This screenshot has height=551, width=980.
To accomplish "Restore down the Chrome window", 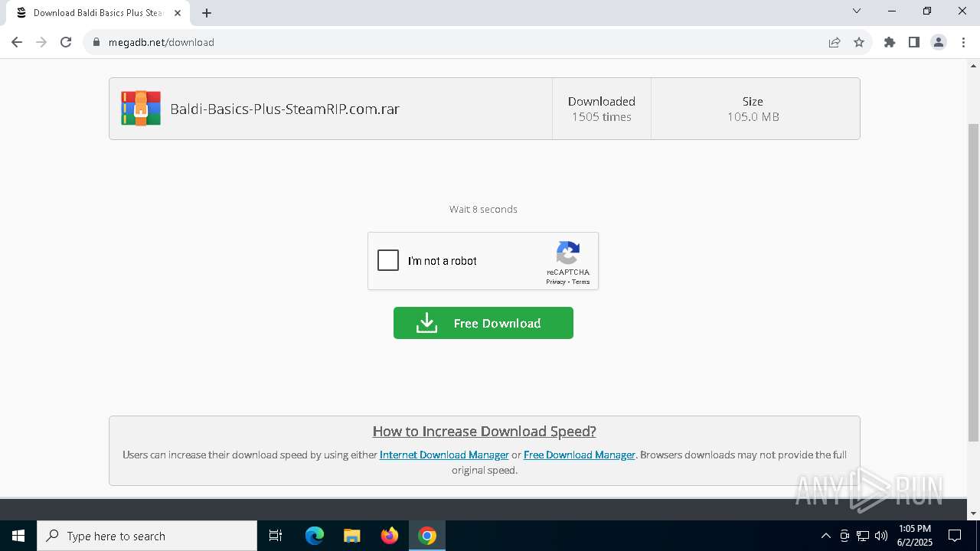I will [x=927, y=11].
